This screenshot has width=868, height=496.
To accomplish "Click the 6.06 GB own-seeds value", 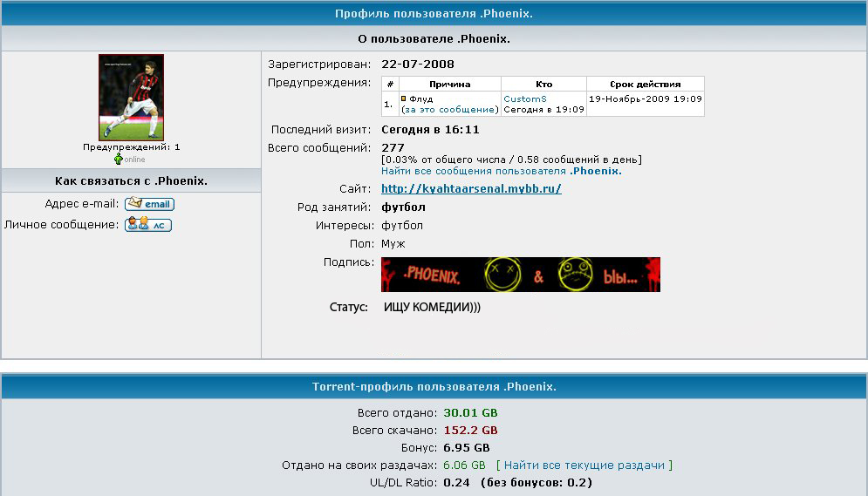I will [x=464, y=465].
